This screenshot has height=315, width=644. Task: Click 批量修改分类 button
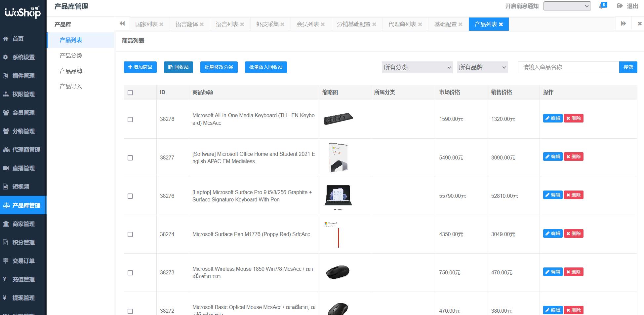click(219, 67)
